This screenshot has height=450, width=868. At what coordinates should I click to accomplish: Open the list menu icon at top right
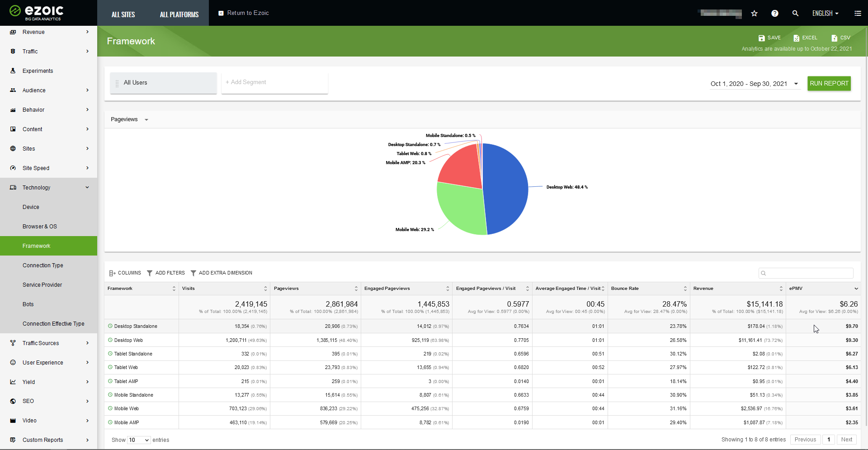[858, 14]
